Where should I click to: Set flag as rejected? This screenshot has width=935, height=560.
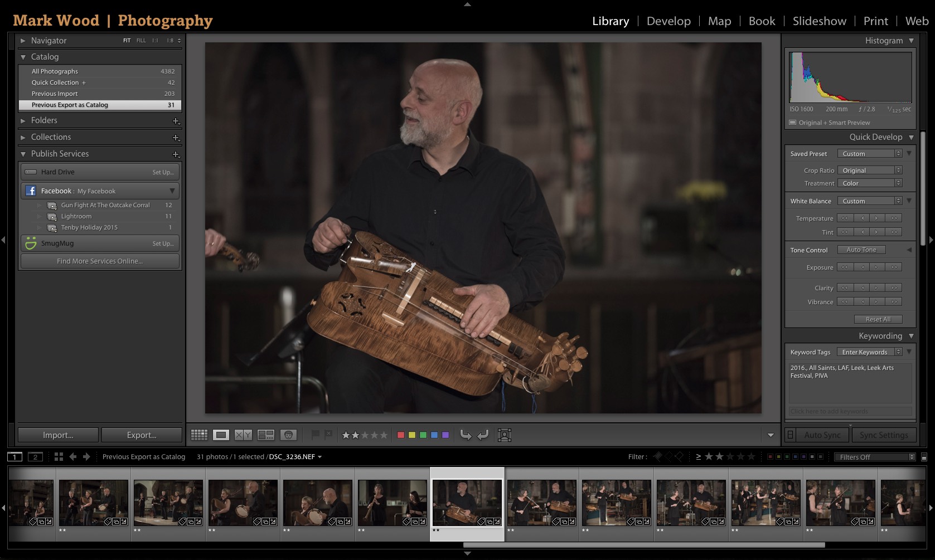pos(328,435)
